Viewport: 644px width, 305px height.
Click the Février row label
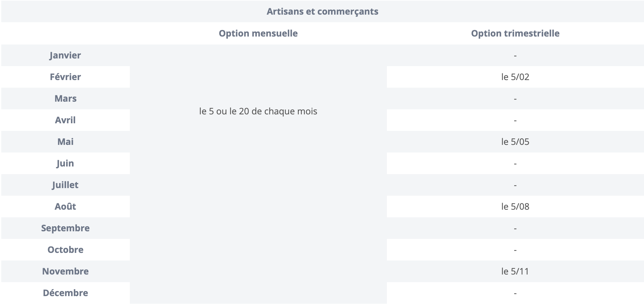65,77
